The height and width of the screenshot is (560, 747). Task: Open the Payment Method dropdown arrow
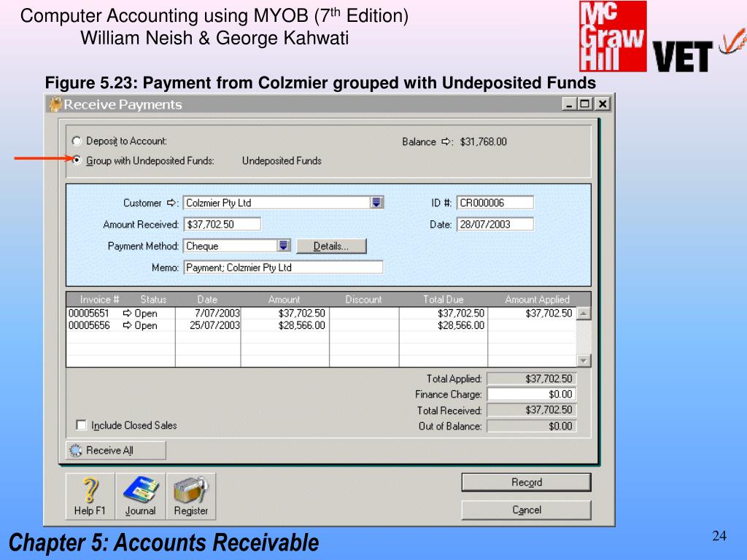(x=284, y=246)
